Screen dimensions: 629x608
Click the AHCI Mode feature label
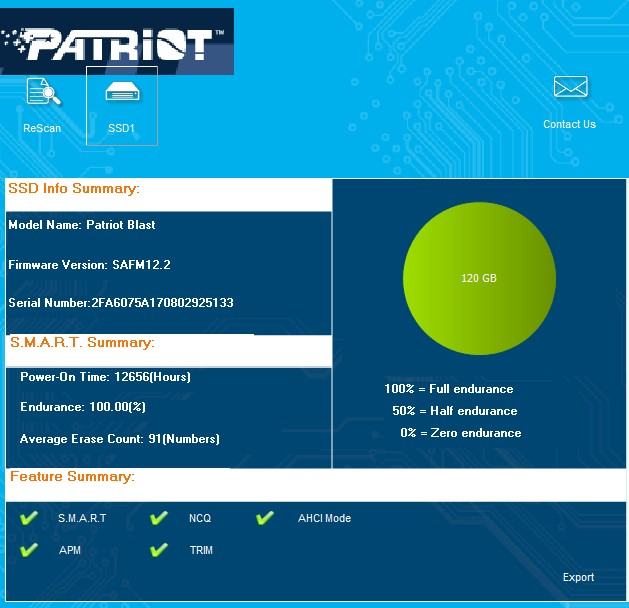[324, 518]
